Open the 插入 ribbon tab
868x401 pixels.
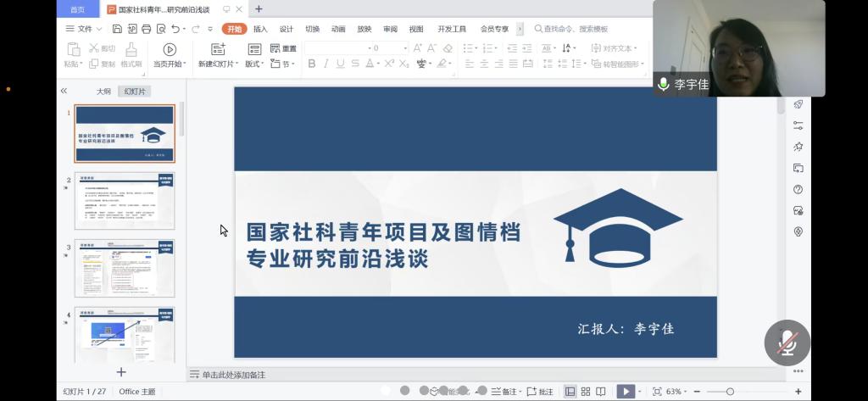click(260, 28)
